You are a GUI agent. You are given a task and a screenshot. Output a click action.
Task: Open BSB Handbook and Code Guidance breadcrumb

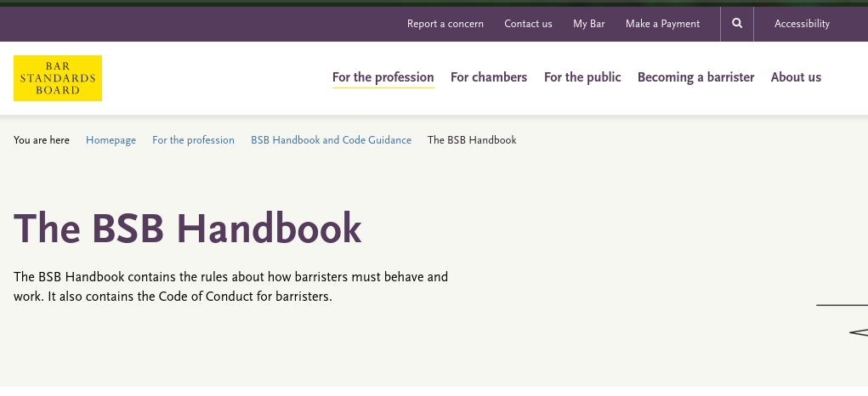coord(331,140)
